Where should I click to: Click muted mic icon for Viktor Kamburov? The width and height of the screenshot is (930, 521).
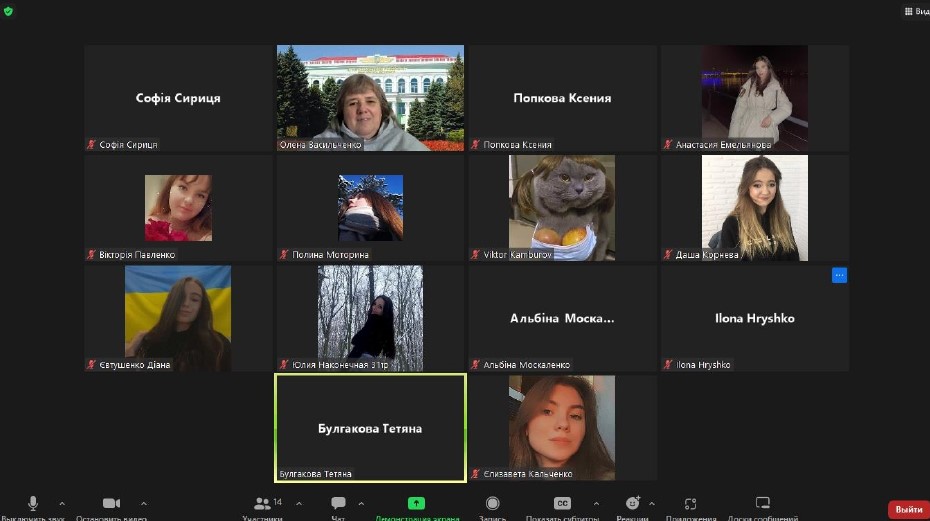[476, 255]
